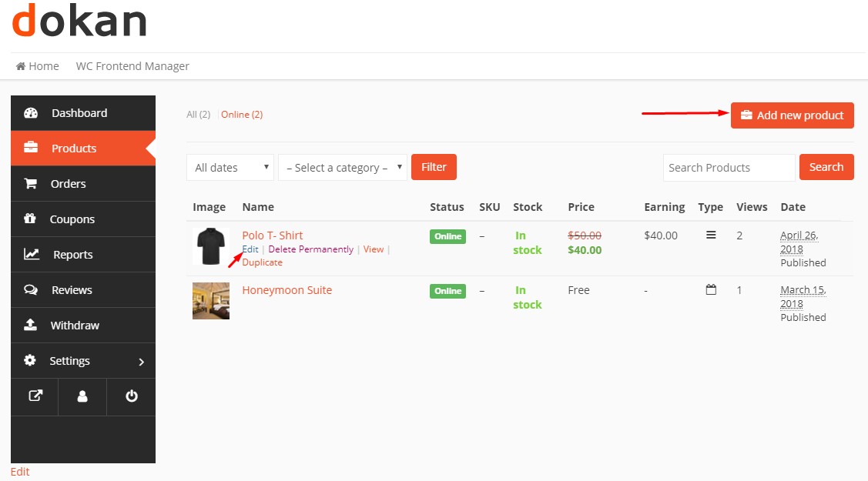The width and height of the screenshot is (868, 481).
Task: Click the calendar type icon for Honeymoon Suite
Action: pyautogui.click(x=711, y=289)
